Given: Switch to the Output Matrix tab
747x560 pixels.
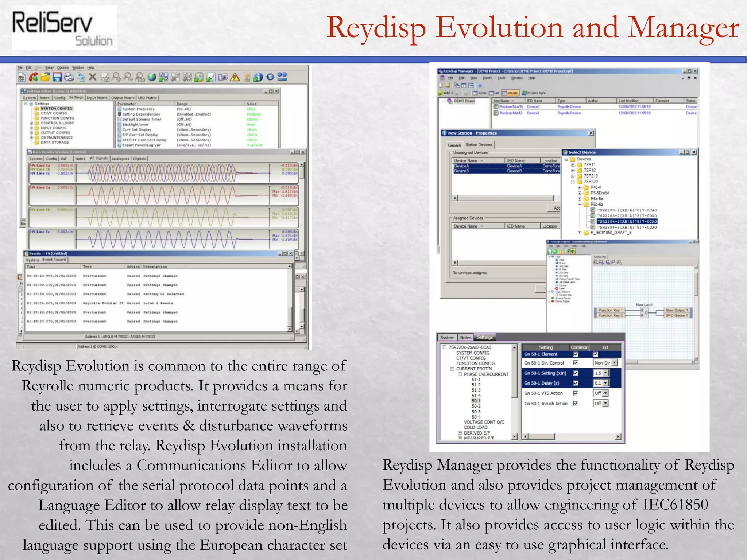Looking at the screenshot, I should click(123, 98).
